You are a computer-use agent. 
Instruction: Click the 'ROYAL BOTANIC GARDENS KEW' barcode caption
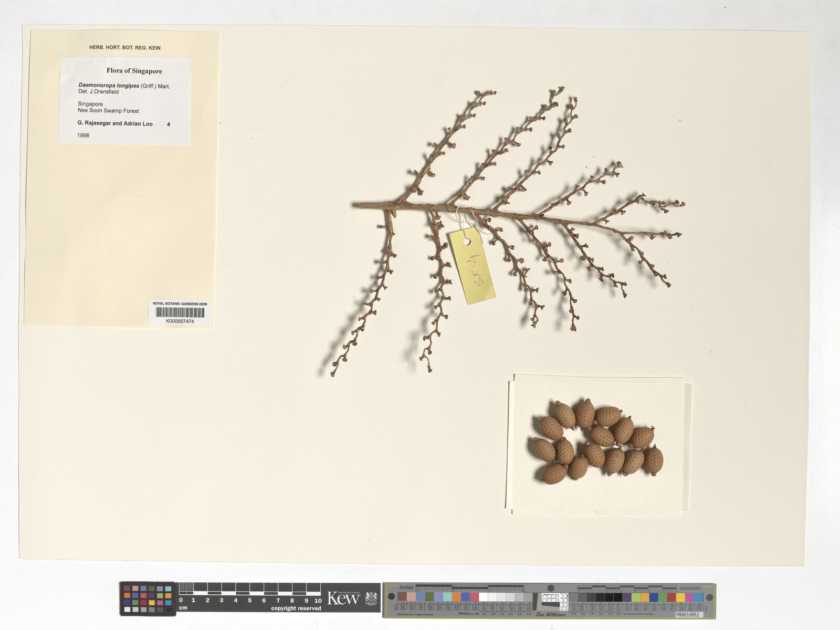(x=180, y=304)
